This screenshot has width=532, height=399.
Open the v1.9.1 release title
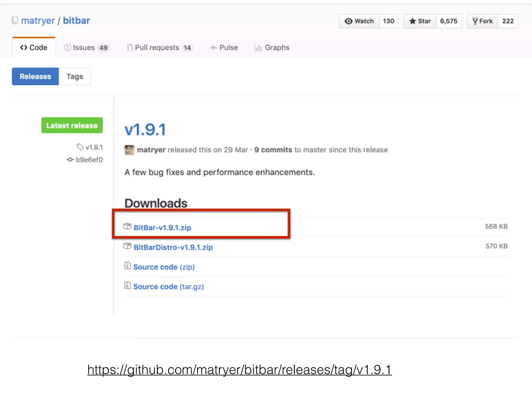[x=145, y=130]
